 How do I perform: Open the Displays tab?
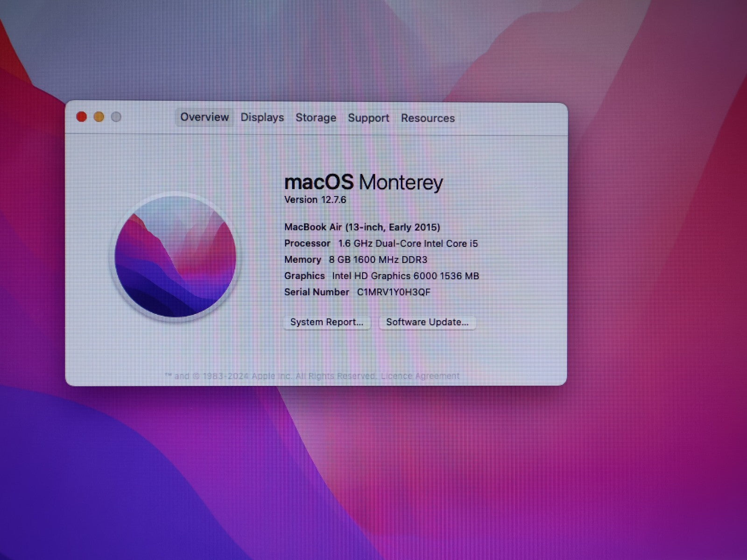tap(262, 118)
